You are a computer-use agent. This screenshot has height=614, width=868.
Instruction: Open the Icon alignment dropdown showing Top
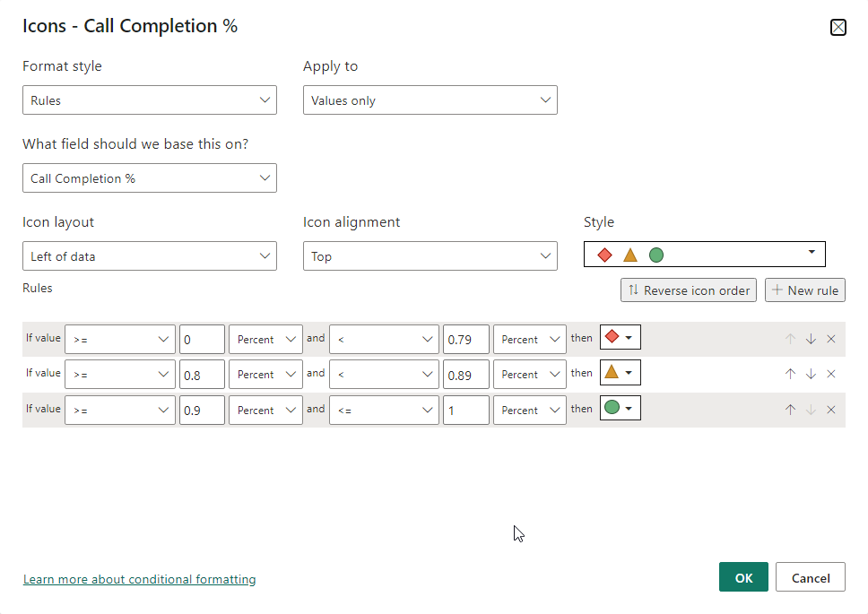tap(430, 256)
